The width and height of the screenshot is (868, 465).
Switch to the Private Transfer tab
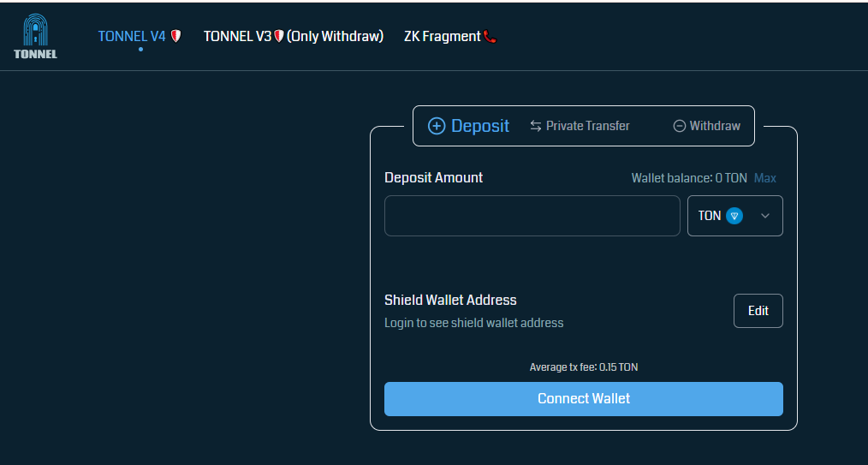point(580,126)
